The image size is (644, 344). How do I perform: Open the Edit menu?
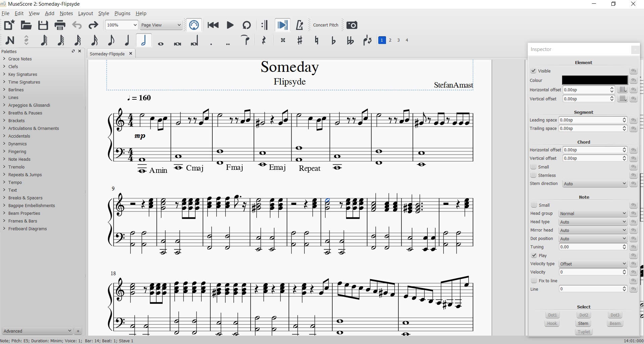click(19, 13)
